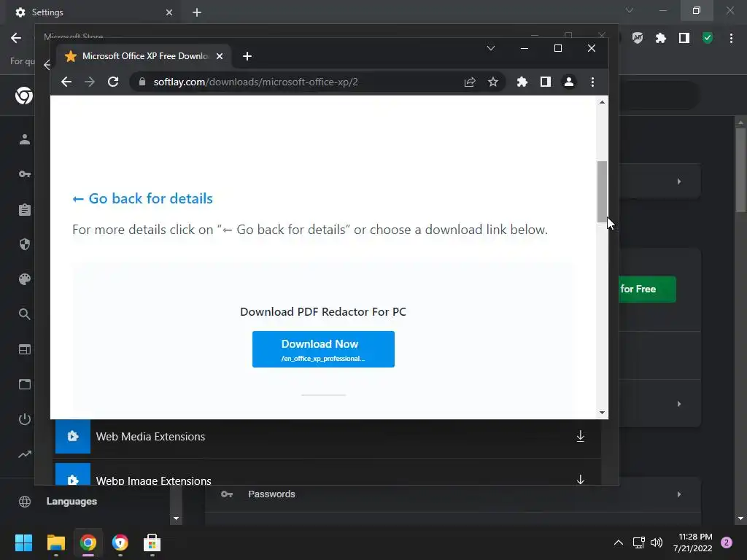This screenshot has height=560, width=747.
Task: Download Webp Image Extensions in Microsoft Store
Action: click(580, 479)
